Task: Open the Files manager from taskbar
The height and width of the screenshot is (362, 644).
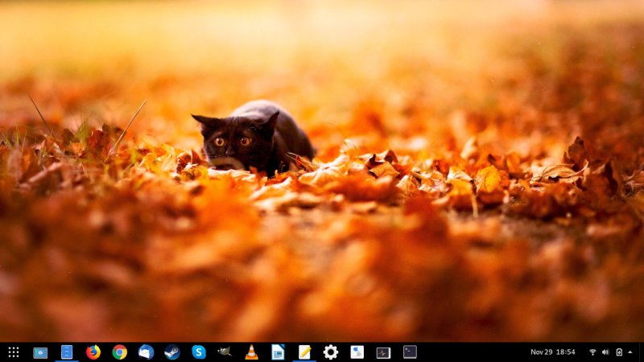Action: (x=67, y=352)
